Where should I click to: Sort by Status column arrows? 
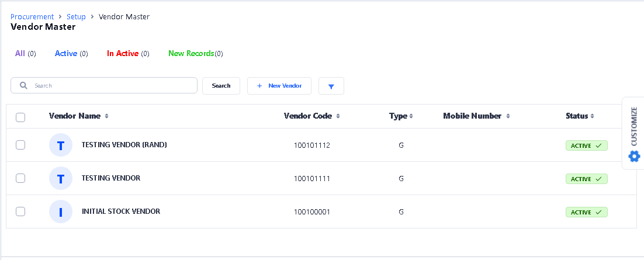pos(593,116)
